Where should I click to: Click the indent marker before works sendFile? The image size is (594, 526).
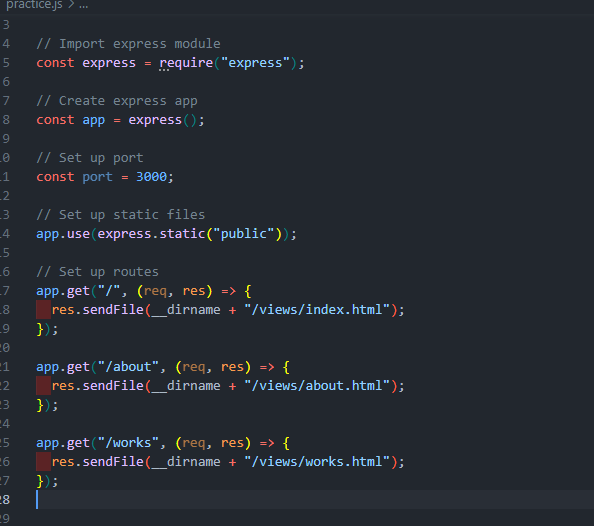click(x=44, y=462)
